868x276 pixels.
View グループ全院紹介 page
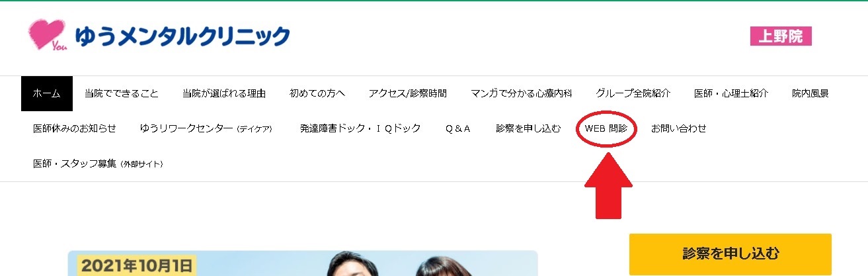[633, 93]
